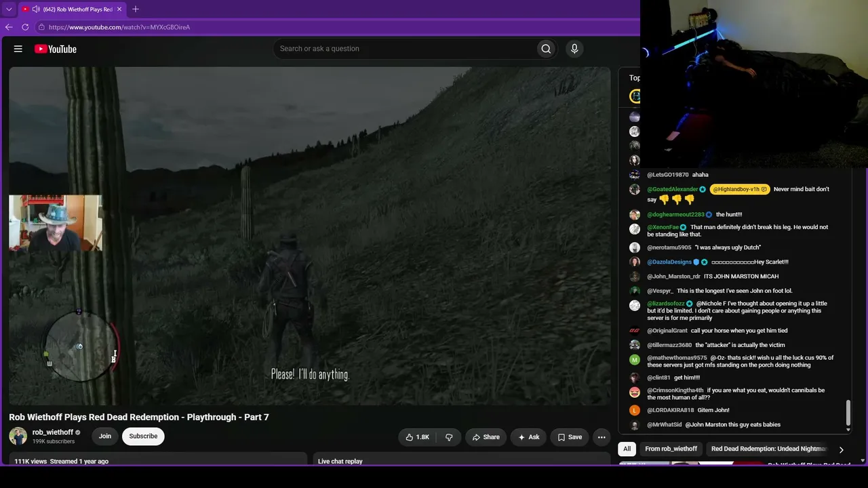Click the @XenonFae username in chat
This screenshot has height=488, width=868.
pos(663,227)
